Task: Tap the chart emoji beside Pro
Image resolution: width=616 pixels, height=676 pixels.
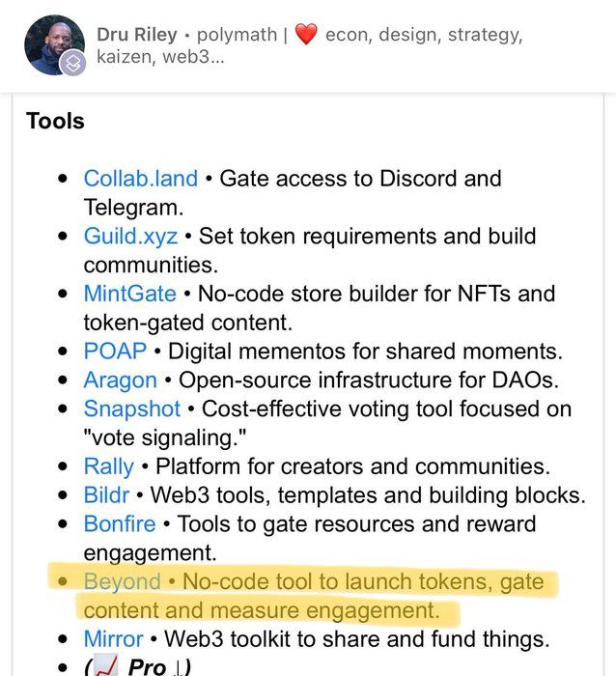Action: point(105,665)
